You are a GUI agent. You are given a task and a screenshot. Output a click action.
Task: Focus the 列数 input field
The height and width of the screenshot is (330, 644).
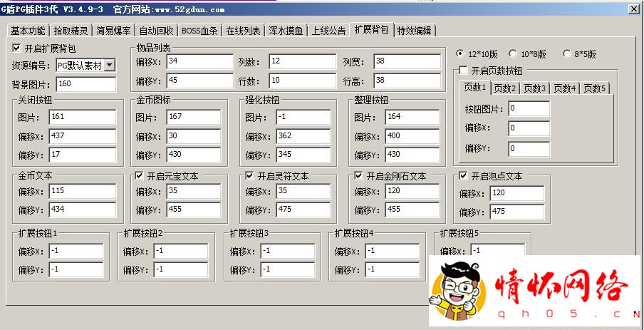click(303, 61)
